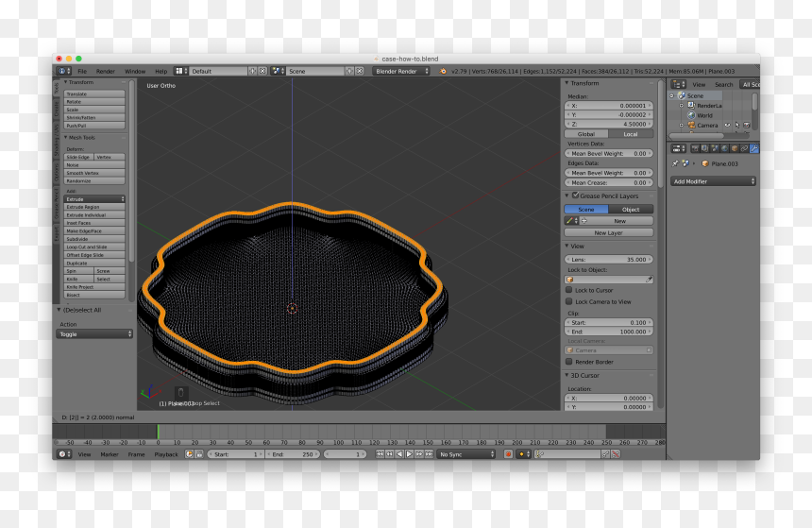Open the screen layout browse icon
This screenshot has height=528, width=812.
pos(180,71)
